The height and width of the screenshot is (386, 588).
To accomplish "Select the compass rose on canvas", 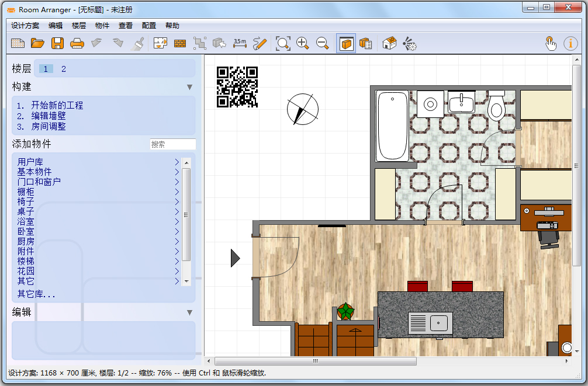I will click(303, 109).
